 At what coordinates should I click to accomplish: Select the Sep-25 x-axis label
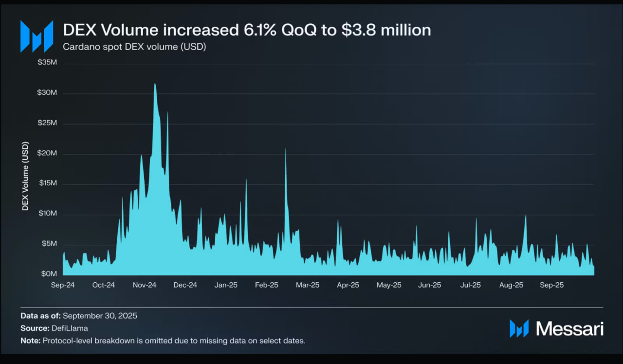click(552, 285)
